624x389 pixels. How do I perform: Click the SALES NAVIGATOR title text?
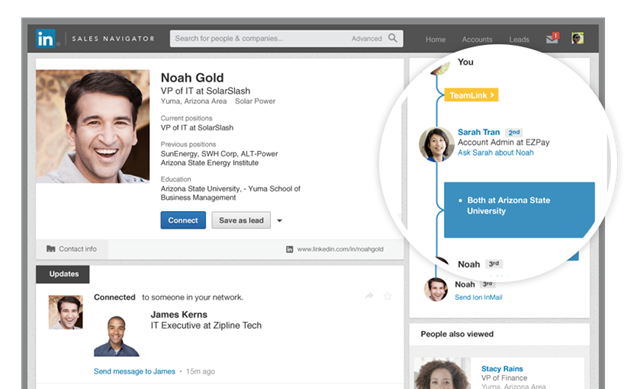click(113, 39)
